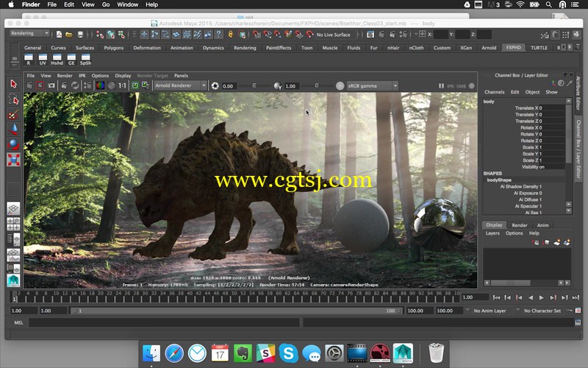588x368 pixels.
Task: Click the UV shelf button
Action: 43,60
